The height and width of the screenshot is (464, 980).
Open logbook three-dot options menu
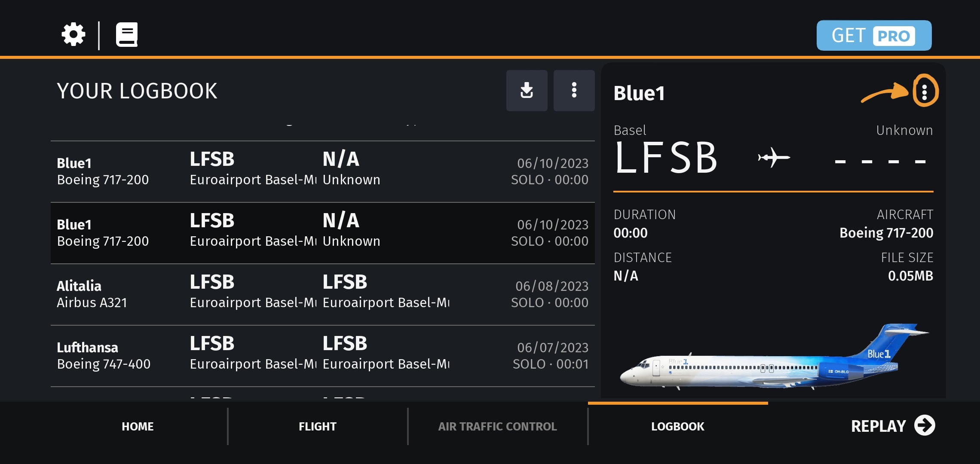pos(574,91)
